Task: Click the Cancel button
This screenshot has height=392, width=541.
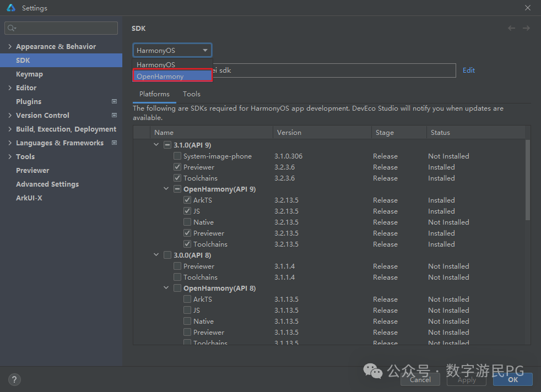Action: pos(420,379)
